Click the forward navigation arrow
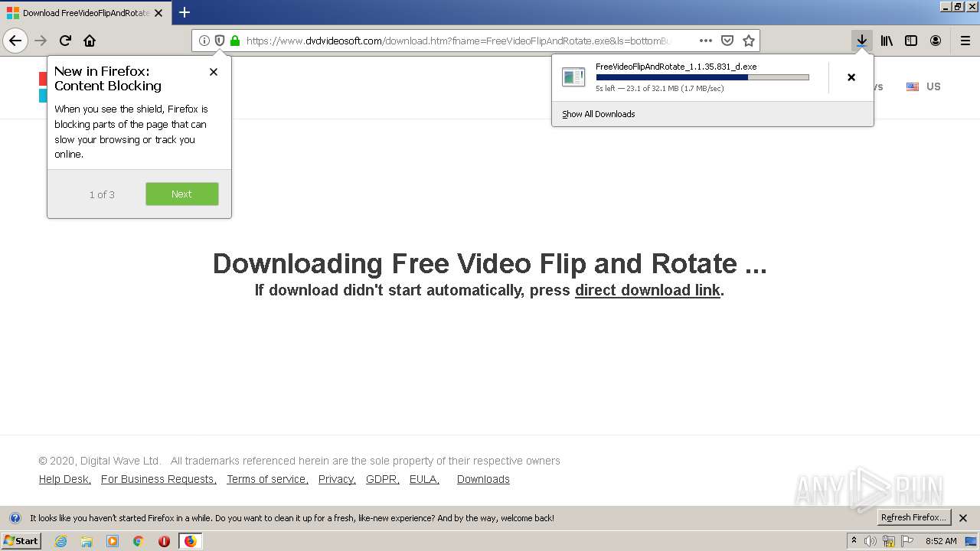 [x=41, y=41]
